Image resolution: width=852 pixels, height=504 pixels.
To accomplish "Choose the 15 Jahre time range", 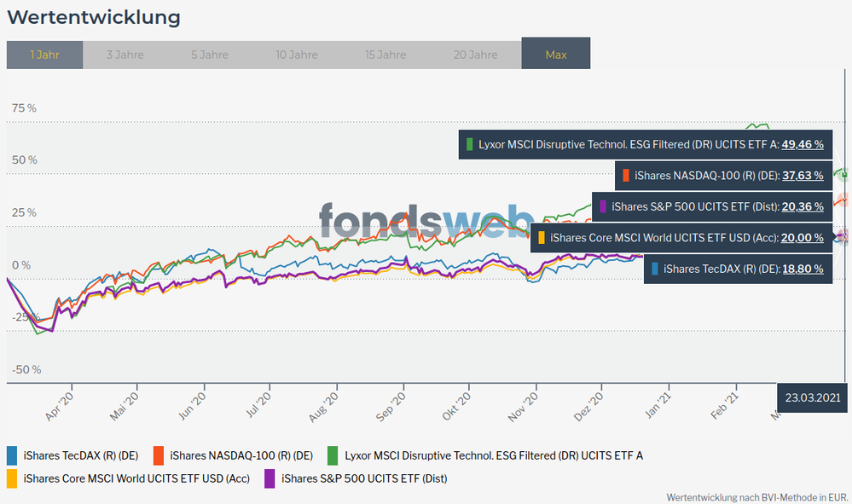I will [x=385, y=55].
